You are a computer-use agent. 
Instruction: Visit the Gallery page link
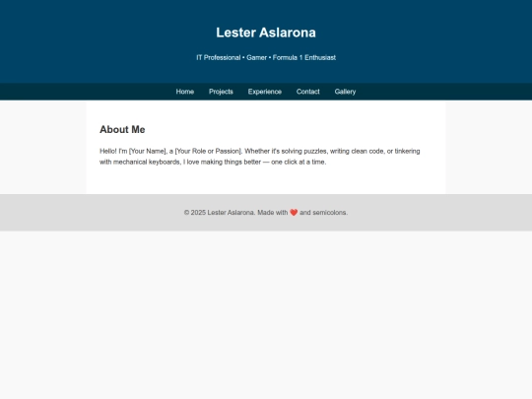tap(345, 92)
